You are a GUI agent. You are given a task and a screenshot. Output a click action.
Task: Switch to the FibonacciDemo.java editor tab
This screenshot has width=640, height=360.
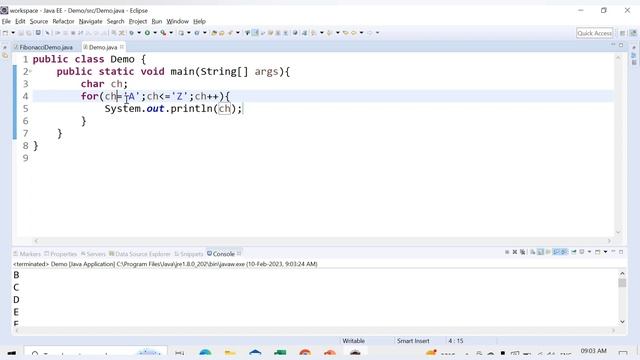pos(43,47)
